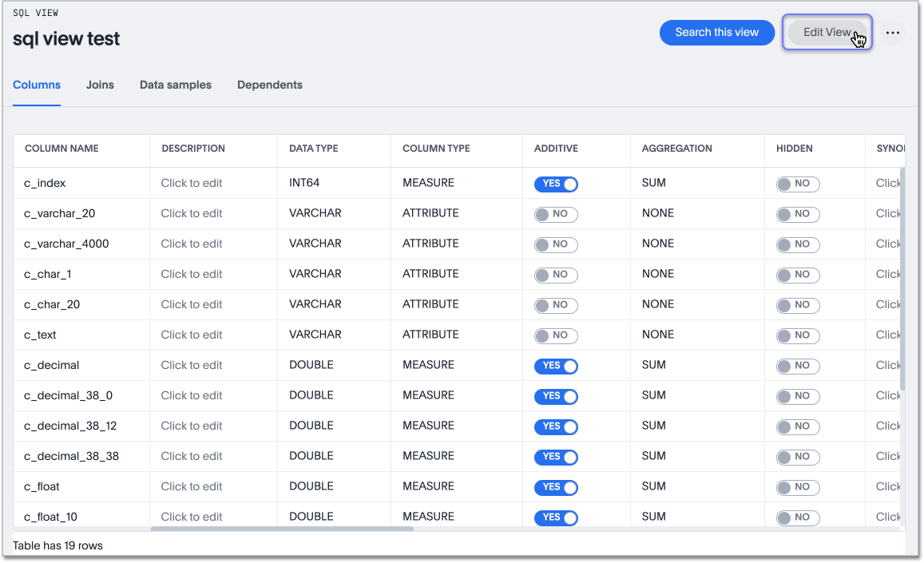Open the Dependents tab
This screenshot has width=924, height=563.
269,85
